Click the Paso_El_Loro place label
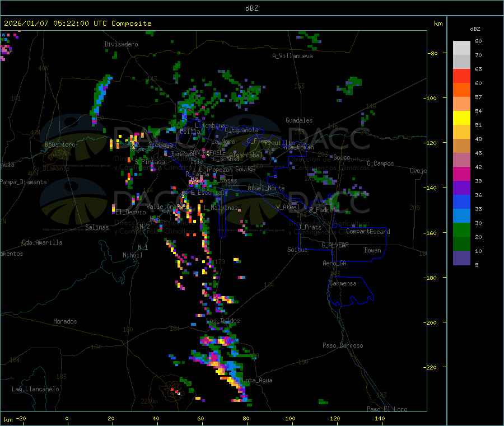The width and height of the screenshot is (504, 426). 387,409
